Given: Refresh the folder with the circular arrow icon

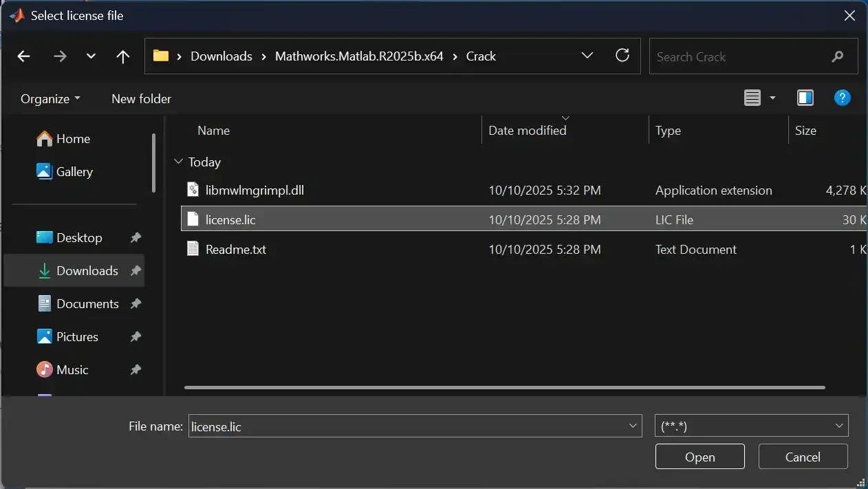Looking at the screenshot, I should [x=622, y=56].
